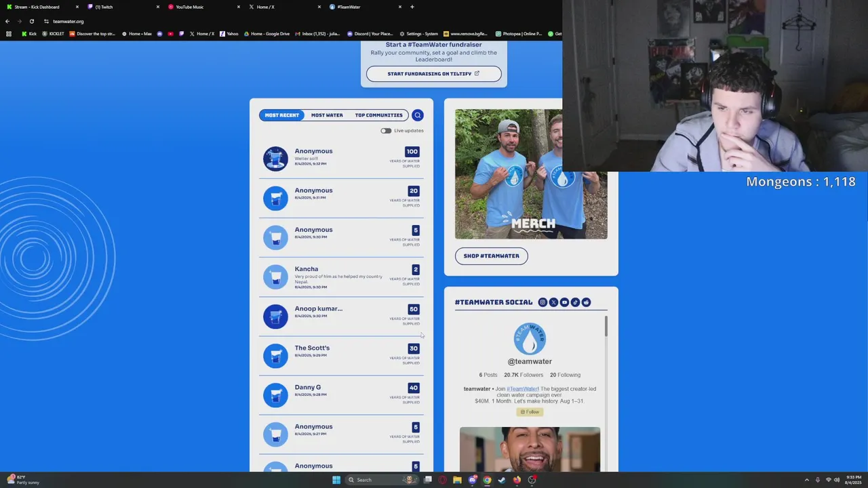Click the "20 Following" count

[x=565, y=375]
